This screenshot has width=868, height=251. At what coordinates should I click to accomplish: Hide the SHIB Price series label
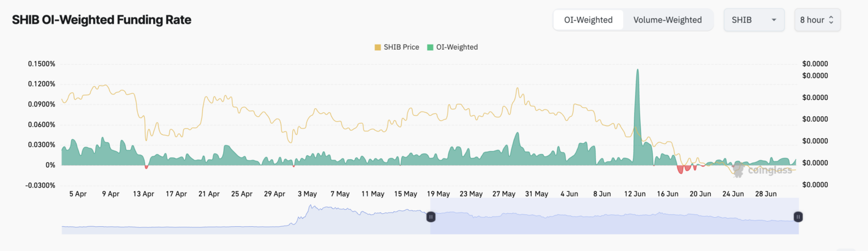pyautogui.click(x=401, y=47)
